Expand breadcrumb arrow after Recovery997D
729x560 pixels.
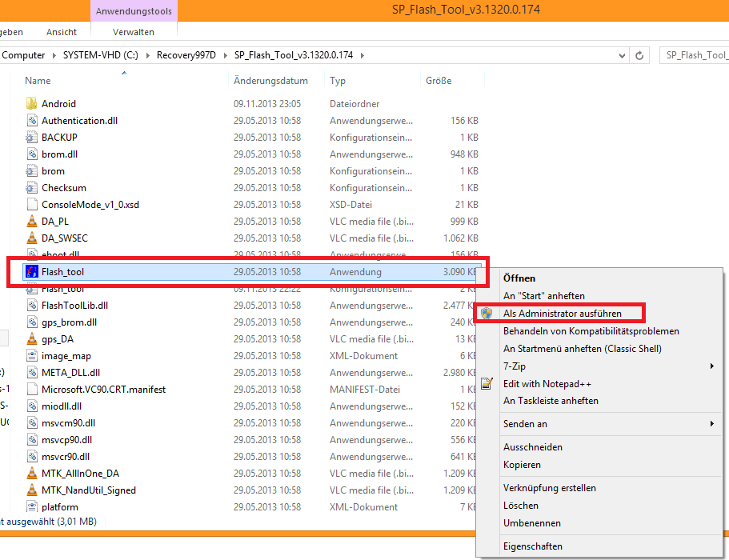[226, 55]
